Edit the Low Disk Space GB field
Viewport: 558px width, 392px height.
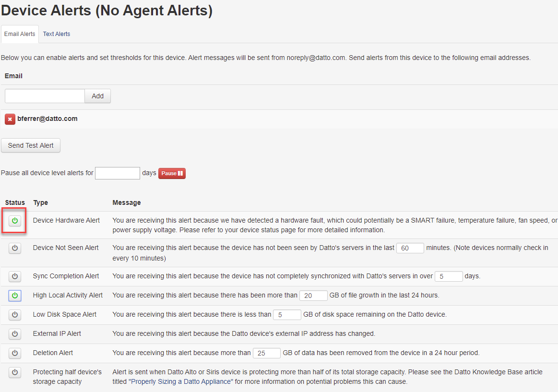tap(287, 314)
